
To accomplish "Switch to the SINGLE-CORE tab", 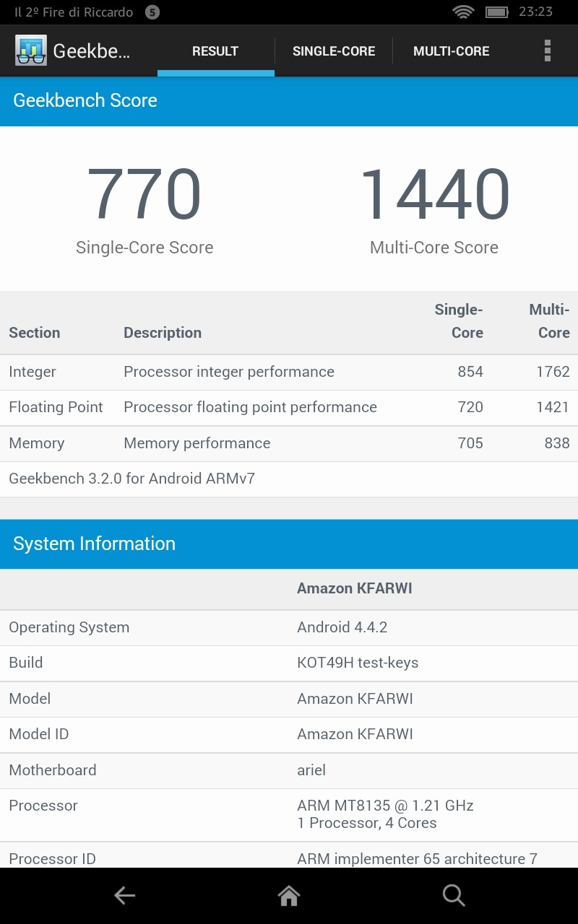I will click(x=334, y=51).
